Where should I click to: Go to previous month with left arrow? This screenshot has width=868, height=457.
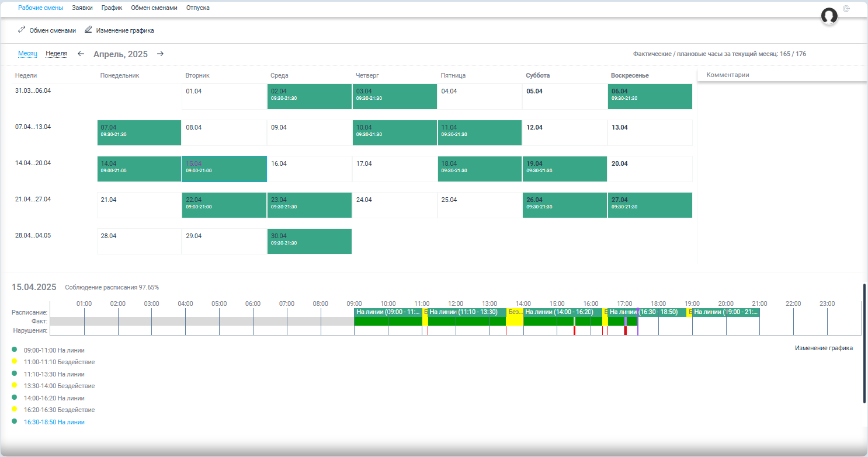coord(81,54)
